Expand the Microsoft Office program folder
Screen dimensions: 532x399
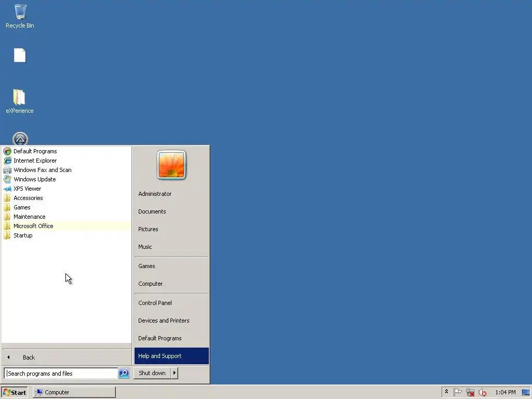(66, 226)
